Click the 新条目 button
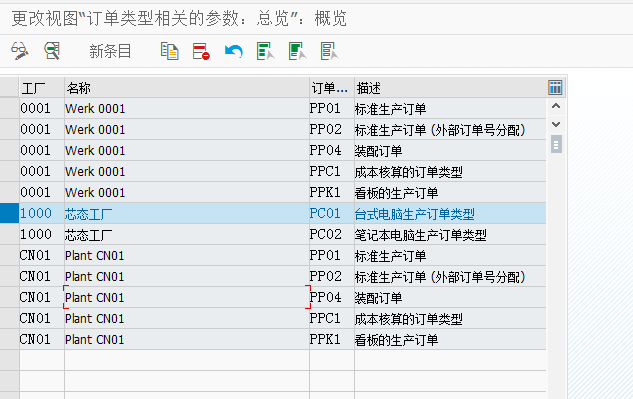The image size is (633, 399). (110, 51)
